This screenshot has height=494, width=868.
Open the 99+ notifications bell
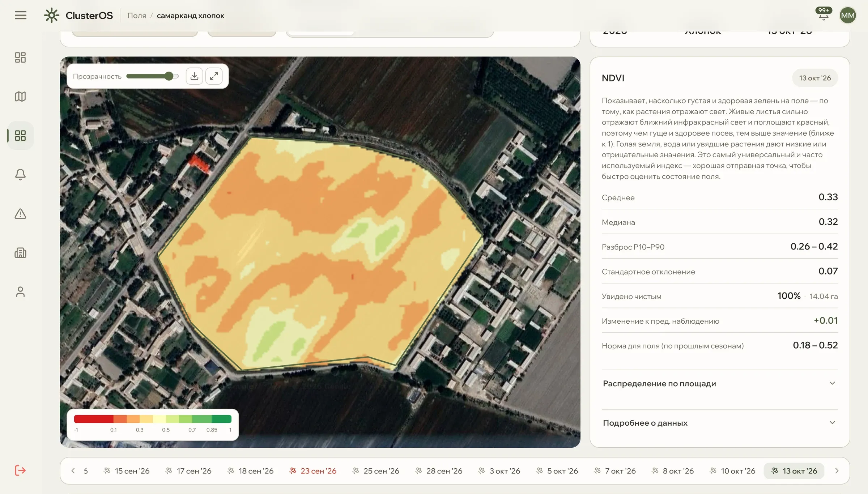[x=824, y=14]
